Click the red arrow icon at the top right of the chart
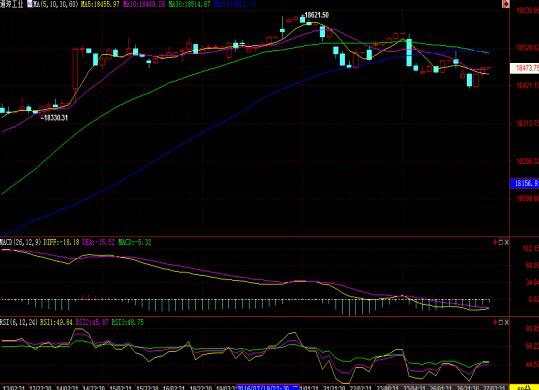 pyautogui.click(x=506, y=4)
